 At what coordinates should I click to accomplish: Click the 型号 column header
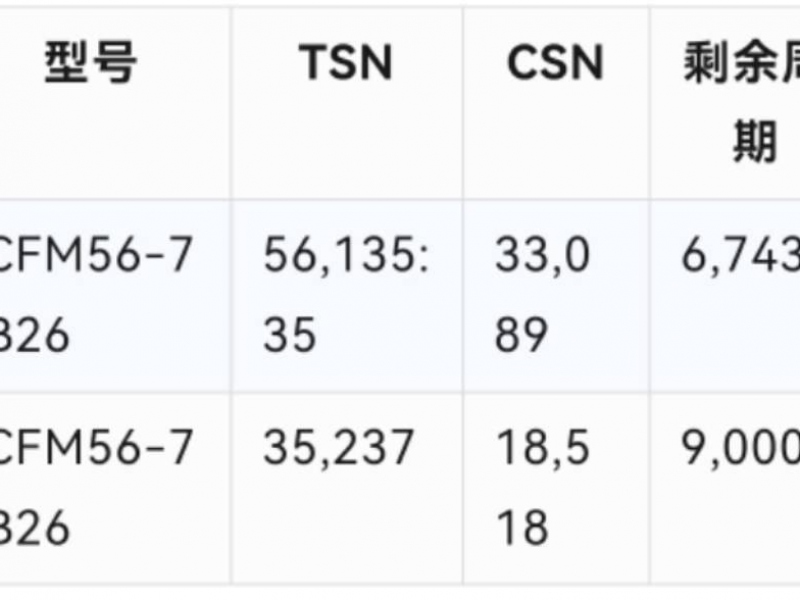click(x=91, y=62)
